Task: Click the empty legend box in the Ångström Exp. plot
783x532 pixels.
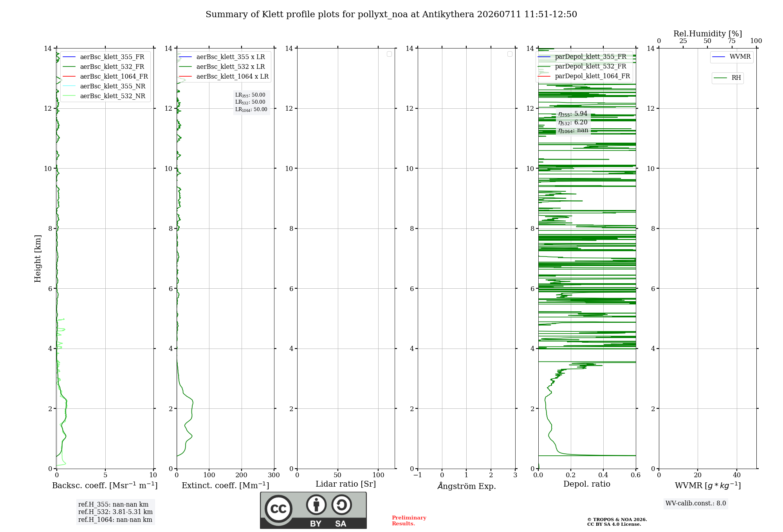Action: tap(510, 54)
